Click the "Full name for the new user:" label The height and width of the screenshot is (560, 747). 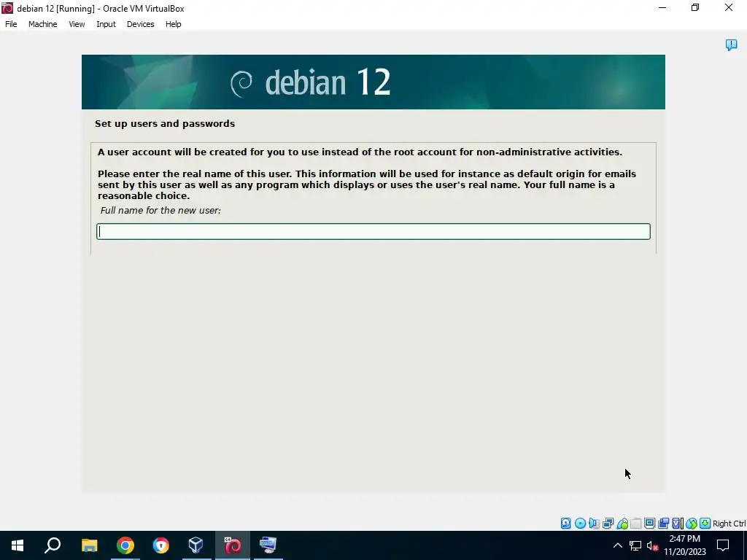(160, 211)
